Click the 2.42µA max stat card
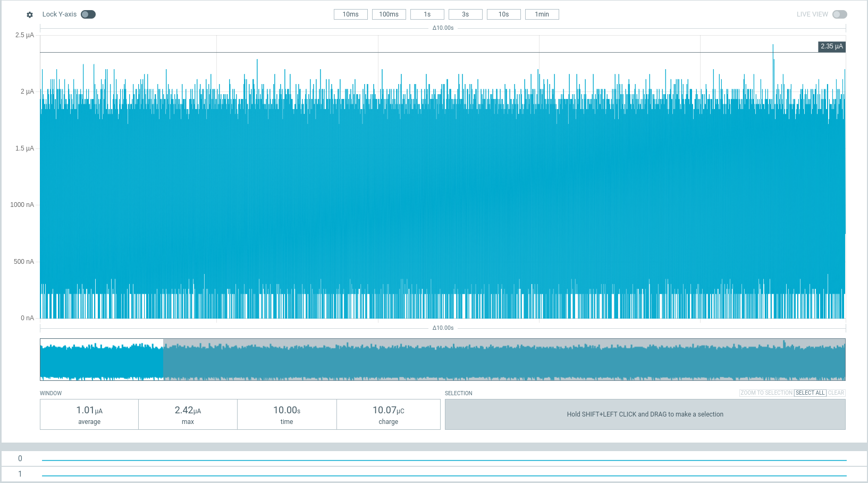The width and height of the screenshot is (868, 483). pos(188,414)
